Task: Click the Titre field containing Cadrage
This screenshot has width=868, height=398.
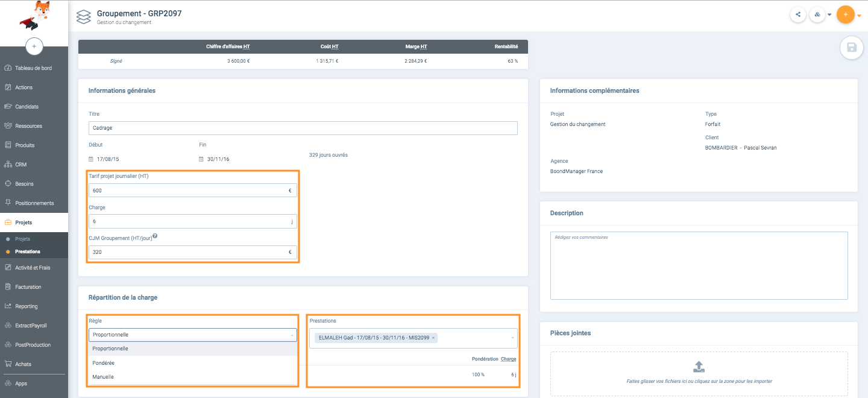Action: (x=303, y=128)
